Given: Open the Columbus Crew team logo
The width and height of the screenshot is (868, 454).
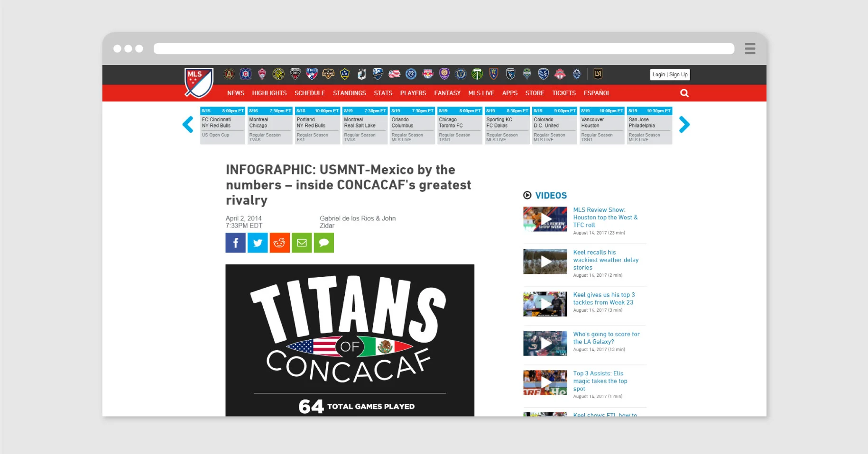Looking at the screenshot, I should [x=278, y=74].
